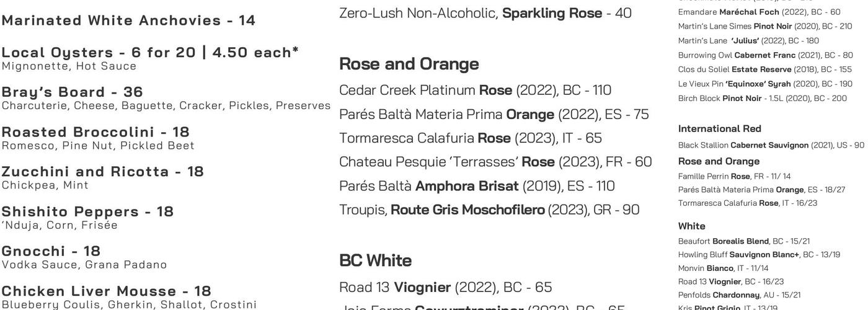Select the Local Oysters heading

point(150,52)
